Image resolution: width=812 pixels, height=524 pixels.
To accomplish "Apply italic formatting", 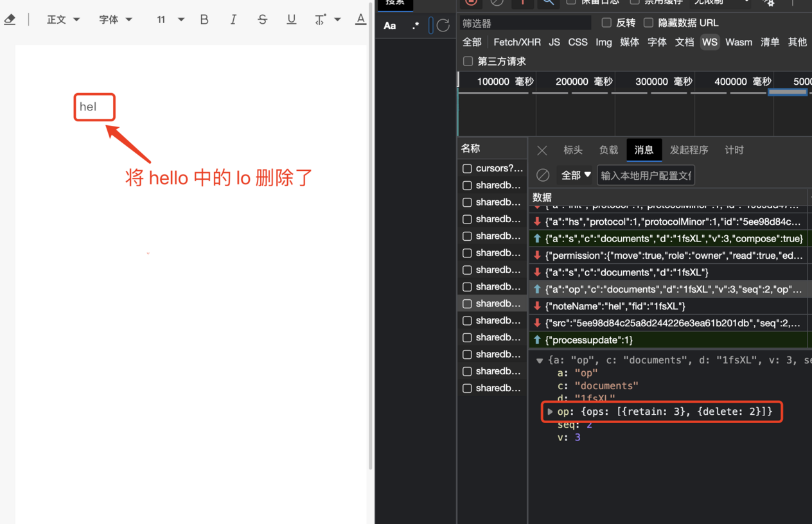I will pos(233,20).
